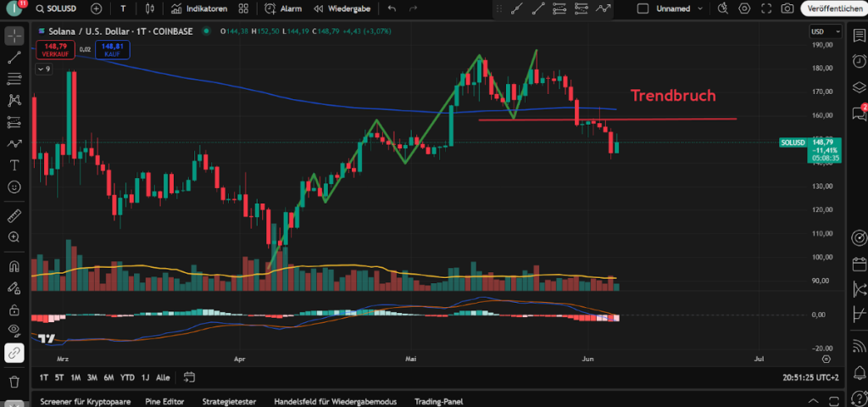Enter fullscreen mode
Viewport: 868px width, 407px height.
[x=765, y=8]
